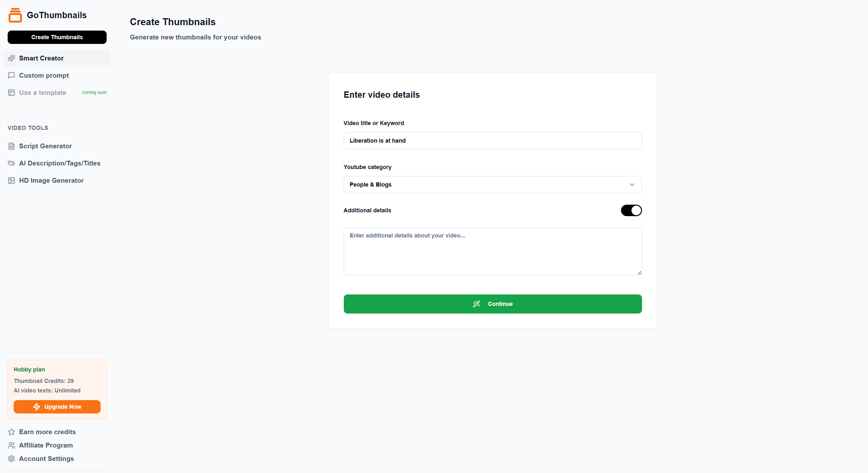Click the Custom prompt chat icon

pyautogui.click(x=11, y=75)
